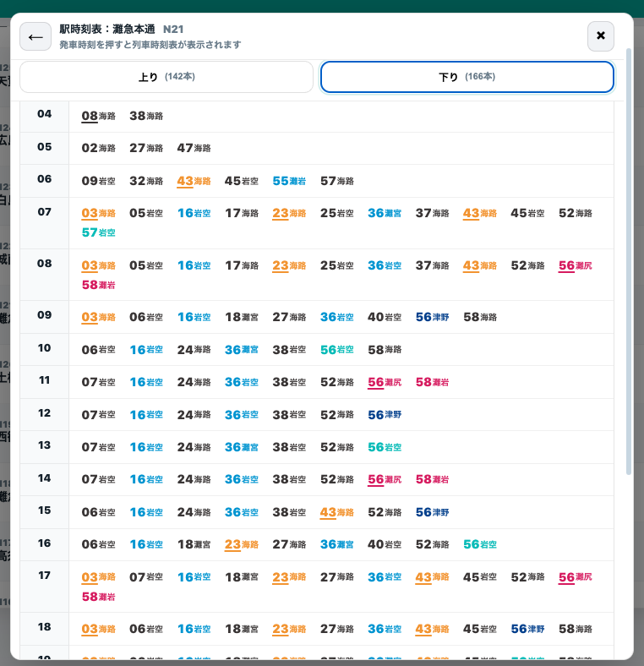Open the 04:08 海路 departure
This screenshot has height=666, width=644.
click(98, 116)
